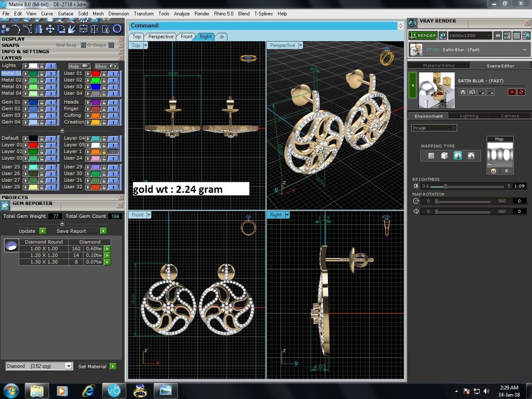Click the Update button in Gem Reporter

(32, 231)
